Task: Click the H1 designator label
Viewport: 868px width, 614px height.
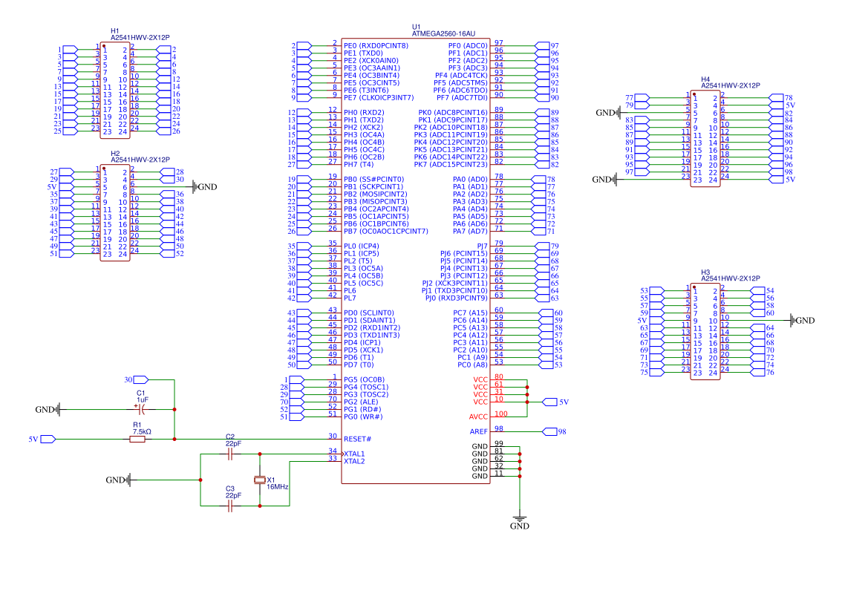Action: (114, 31)
